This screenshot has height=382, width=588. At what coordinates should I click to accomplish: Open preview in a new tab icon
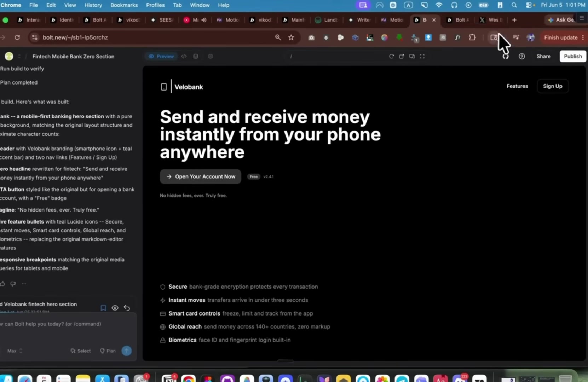[x=402, y=56]
